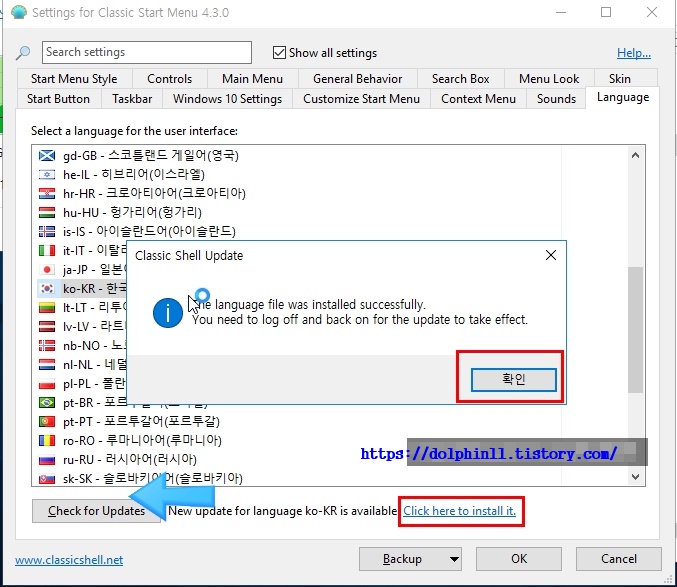Select the Japanese flag ja-JP icon
Screen dimensions: 677x587
pyautogui.click(x=47, y=270)
